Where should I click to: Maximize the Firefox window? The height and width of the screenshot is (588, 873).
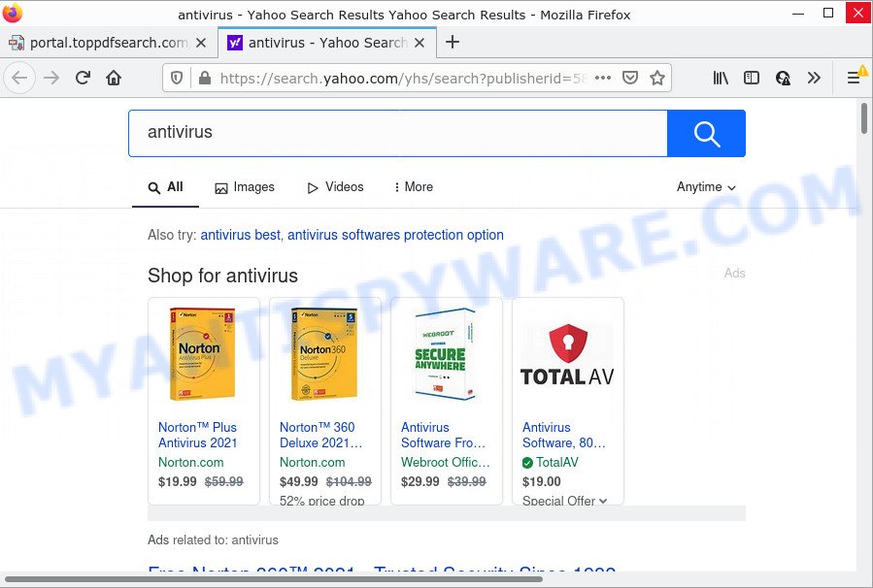click(x=828, y=13)
